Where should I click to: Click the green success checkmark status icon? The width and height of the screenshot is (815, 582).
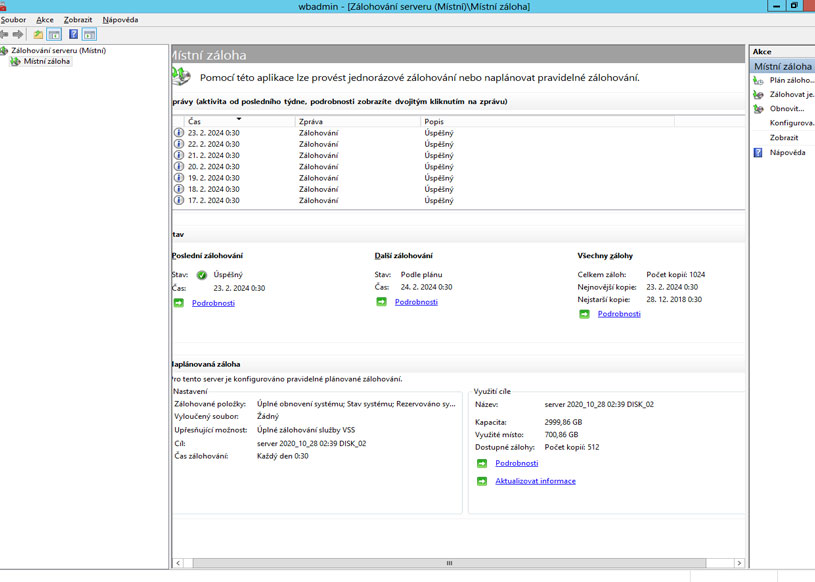tap(202, 275)
